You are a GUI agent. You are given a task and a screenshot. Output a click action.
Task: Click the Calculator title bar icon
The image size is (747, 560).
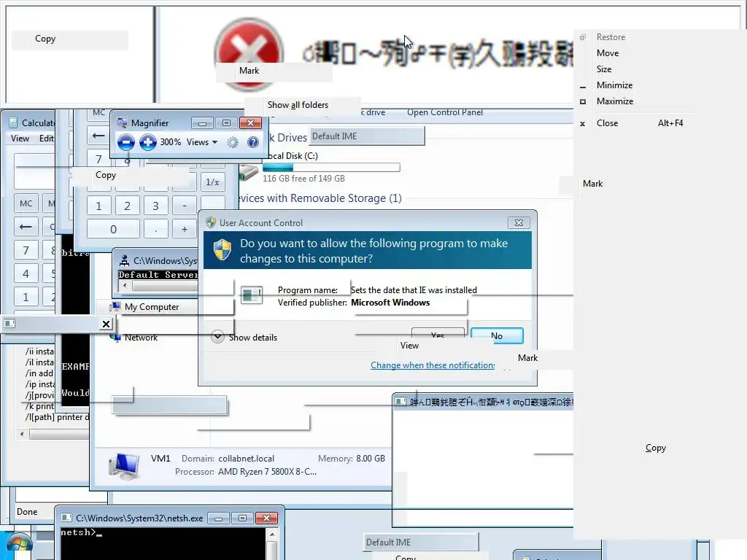(13, 122)
